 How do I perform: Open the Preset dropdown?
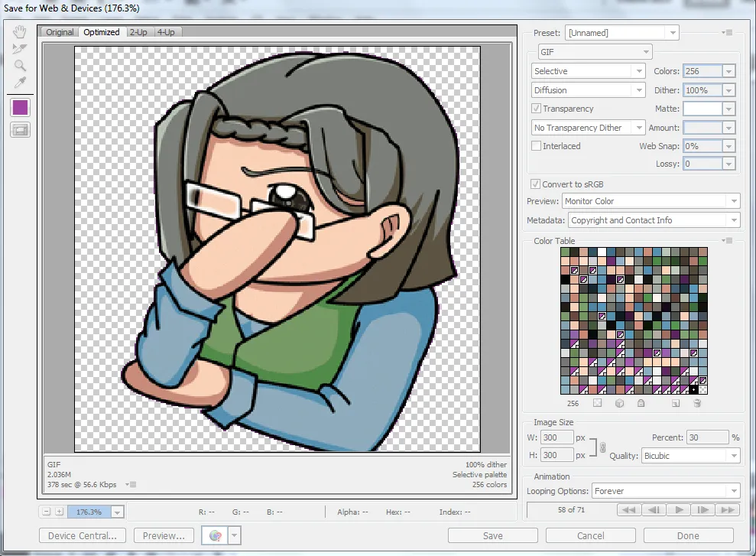coord(622,33)
